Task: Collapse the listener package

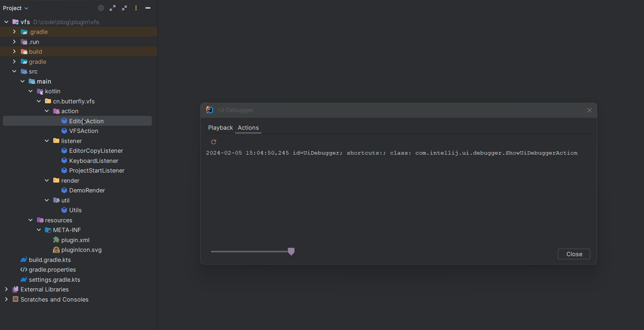Action: coord(47,141)
